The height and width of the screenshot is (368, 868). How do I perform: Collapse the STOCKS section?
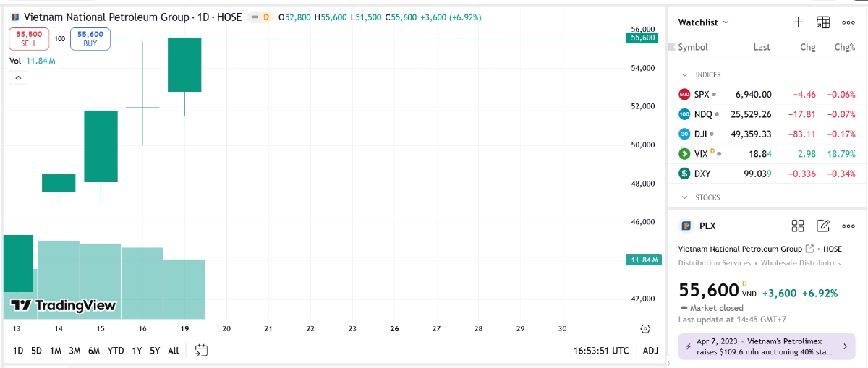pyautogui.click(x=684, y=197)
